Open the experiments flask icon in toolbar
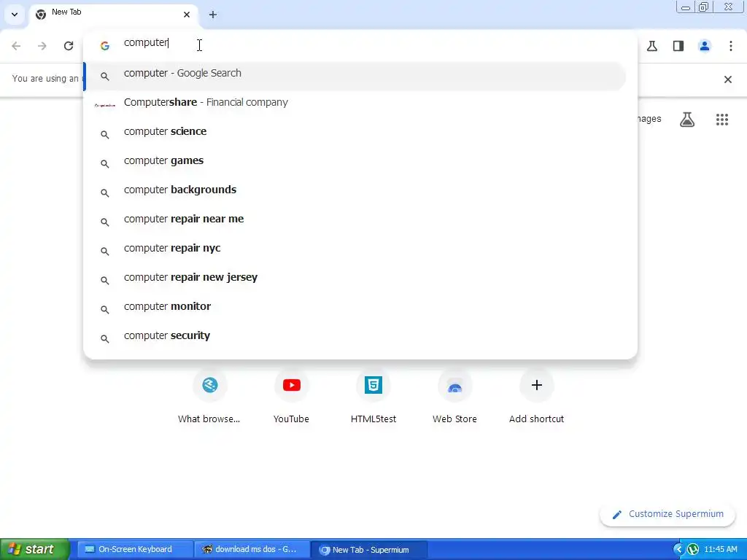 pyautogui.click(x=652, y=46)
